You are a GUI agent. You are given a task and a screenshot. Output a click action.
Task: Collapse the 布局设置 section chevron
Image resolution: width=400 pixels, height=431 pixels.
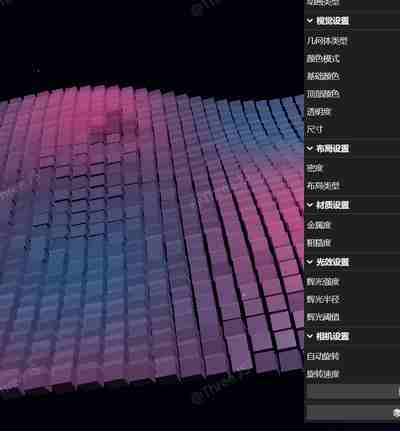click(310, 148)
